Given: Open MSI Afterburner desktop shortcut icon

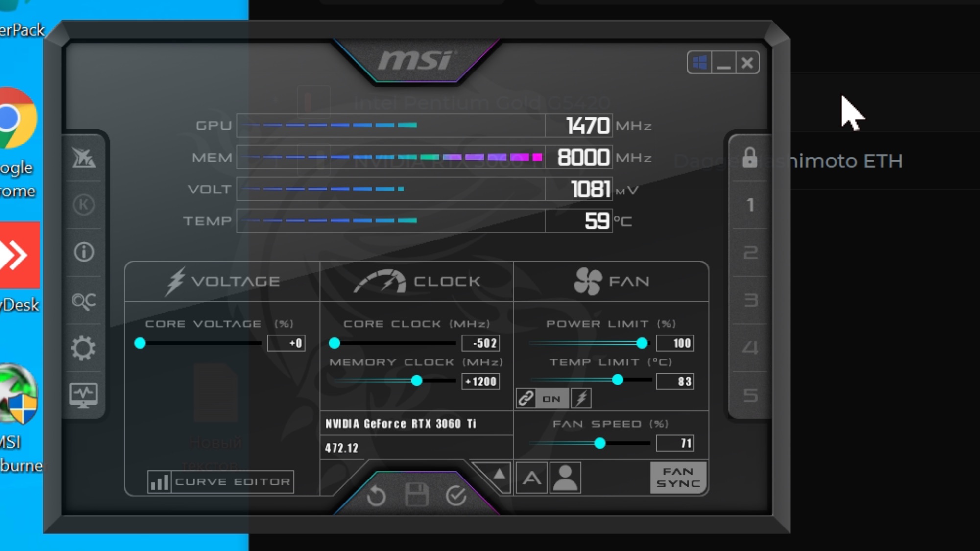Looking at the screenshot, I should [18, 395].
